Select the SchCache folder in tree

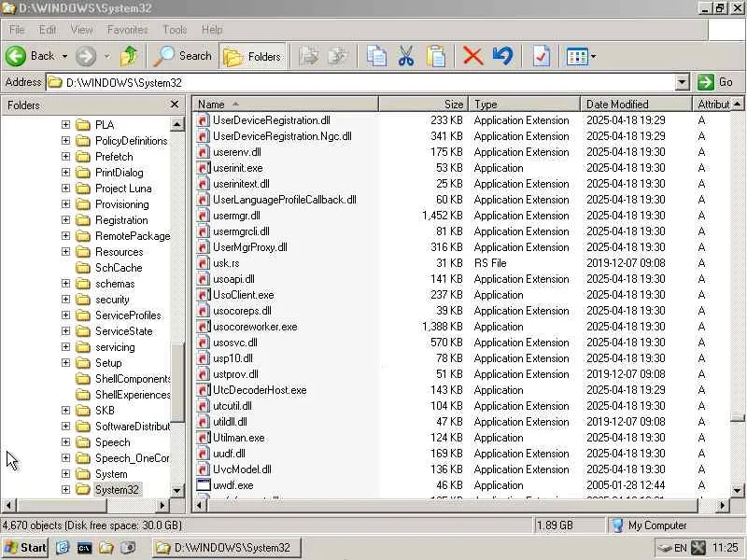click(119, 268)
